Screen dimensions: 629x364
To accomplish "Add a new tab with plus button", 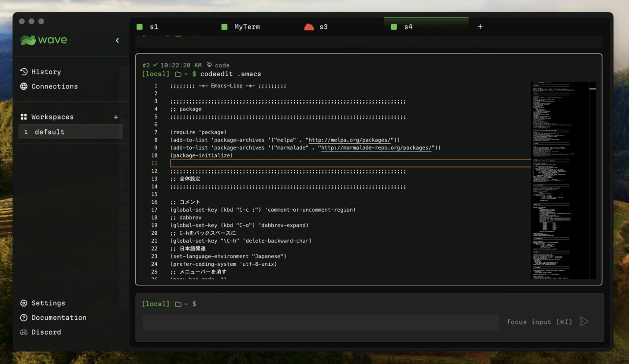I will coord(480,27).
